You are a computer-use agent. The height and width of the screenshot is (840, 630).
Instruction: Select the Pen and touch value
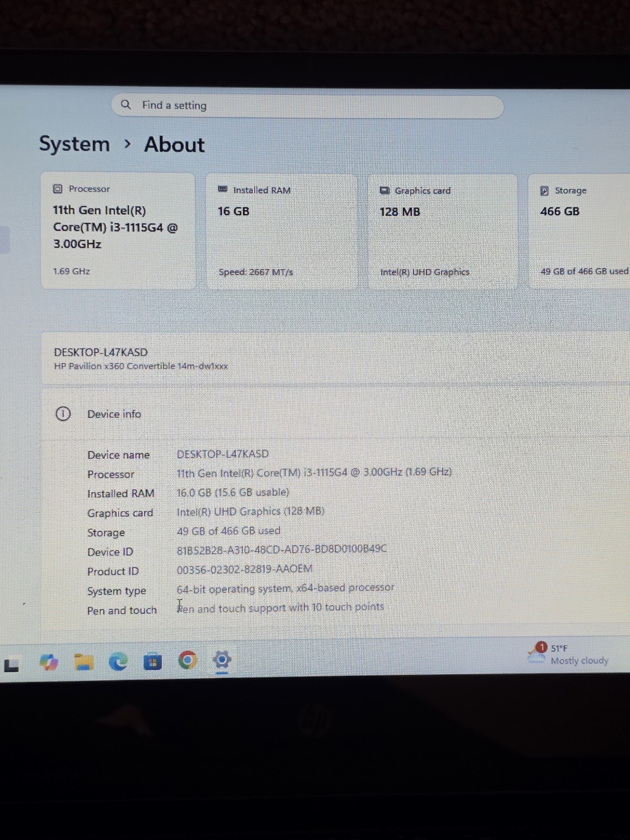click(x=280, y=608)
